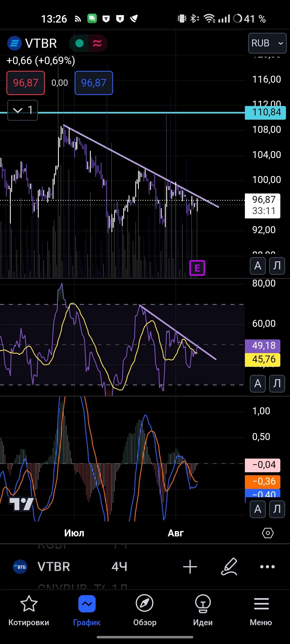Tap the yellow RSI average value 45,76
The height and width of the screenshot is (644, 290).
tap(263, 360)
